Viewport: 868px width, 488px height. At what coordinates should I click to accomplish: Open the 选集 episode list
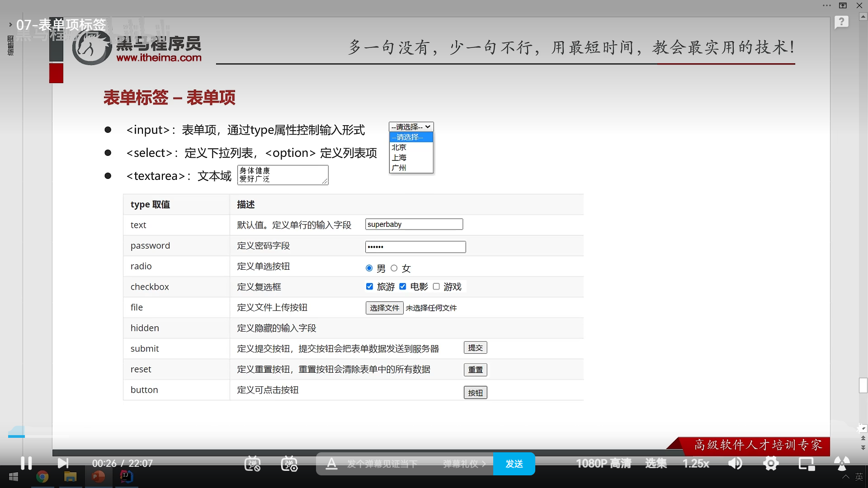coord(656,464)
